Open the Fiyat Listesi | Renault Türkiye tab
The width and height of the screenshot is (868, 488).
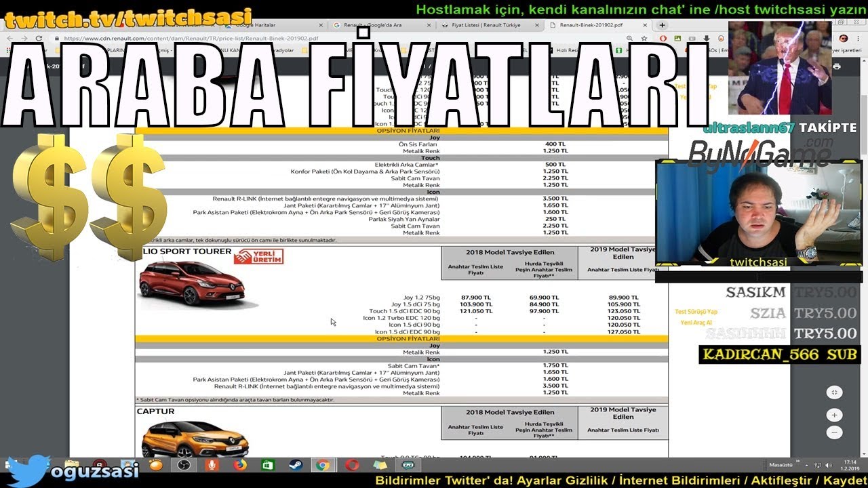(x=488, y=25)
